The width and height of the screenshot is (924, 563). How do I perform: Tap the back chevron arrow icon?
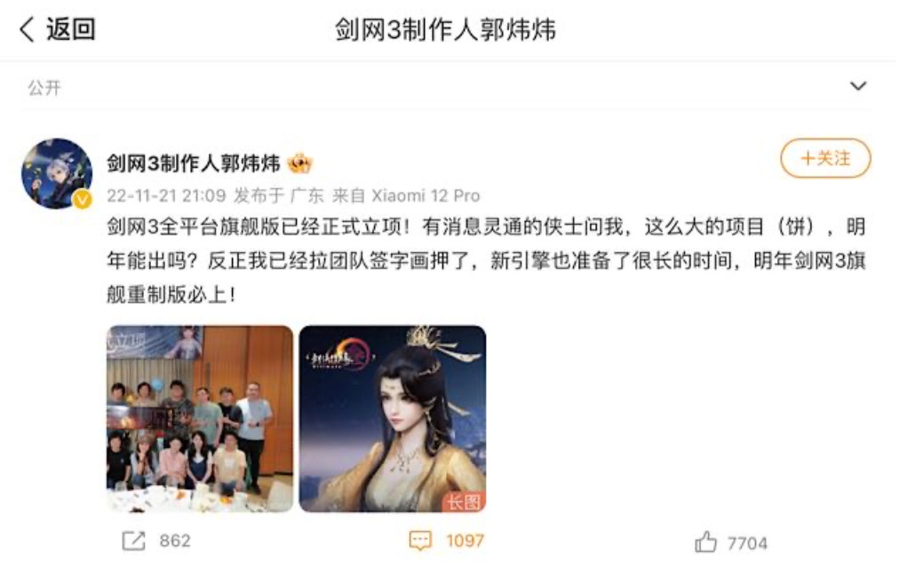[28, 28]
